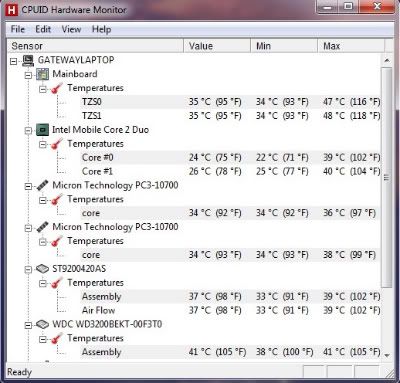
Task: Click the Sensor column header
Action: [x=95, y=46]
